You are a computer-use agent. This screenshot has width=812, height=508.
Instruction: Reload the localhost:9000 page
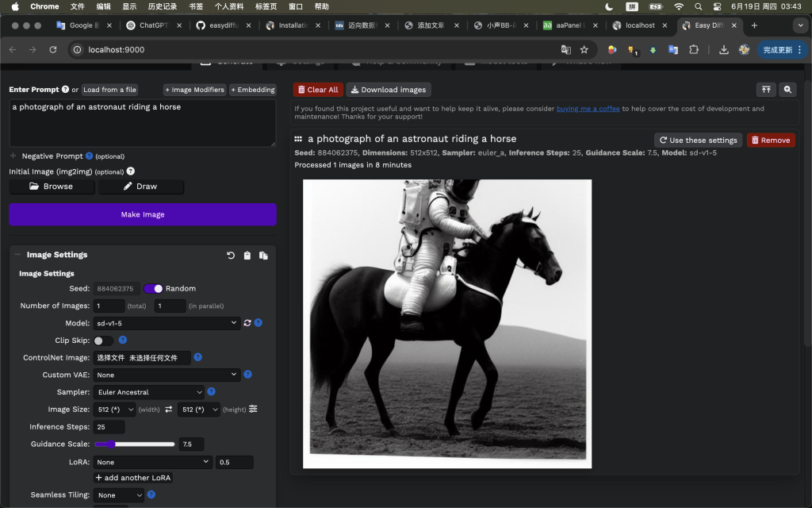point(53,50)
